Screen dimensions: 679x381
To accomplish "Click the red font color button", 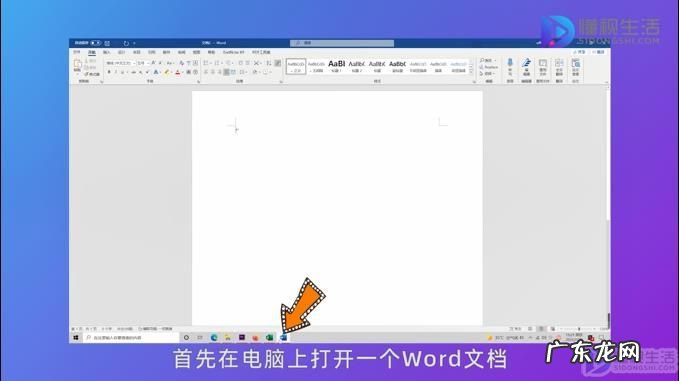I will [178, 72].
